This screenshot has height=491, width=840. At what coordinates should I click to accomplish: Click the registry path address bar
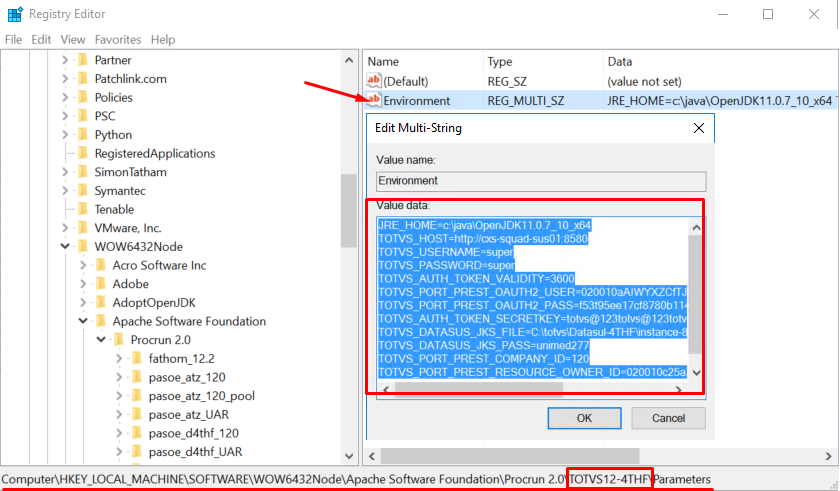[356, 479]
